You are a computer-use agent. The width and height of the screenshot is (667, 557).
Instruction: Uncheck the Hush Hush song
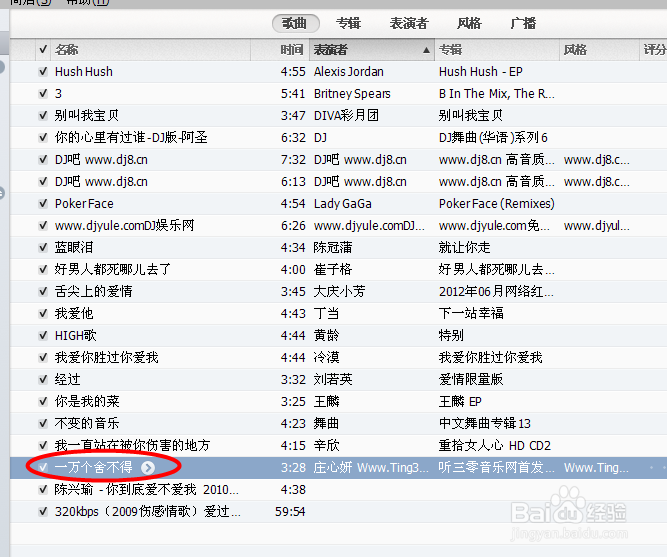(x=43, y=71)
